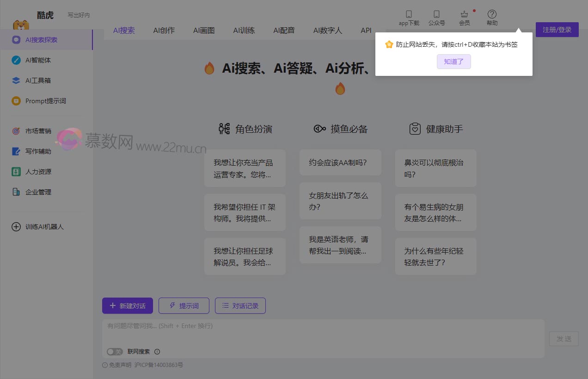Open the app下载 phone icon
This screenshot has width=588, height=379.
point(408,14)
